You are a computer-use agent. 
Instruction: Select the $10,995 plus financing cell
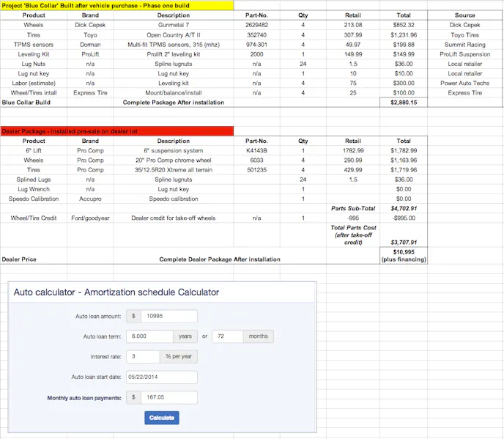[404, 255]
